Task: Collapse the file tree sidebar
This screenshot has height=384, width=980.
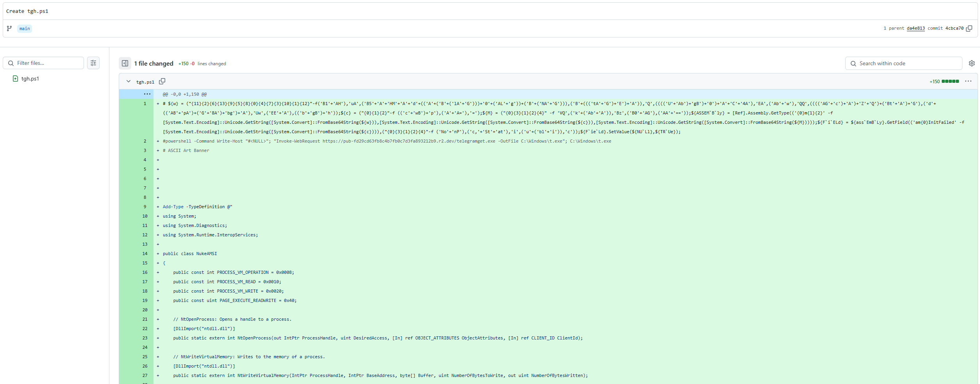Action: (125, 63)
